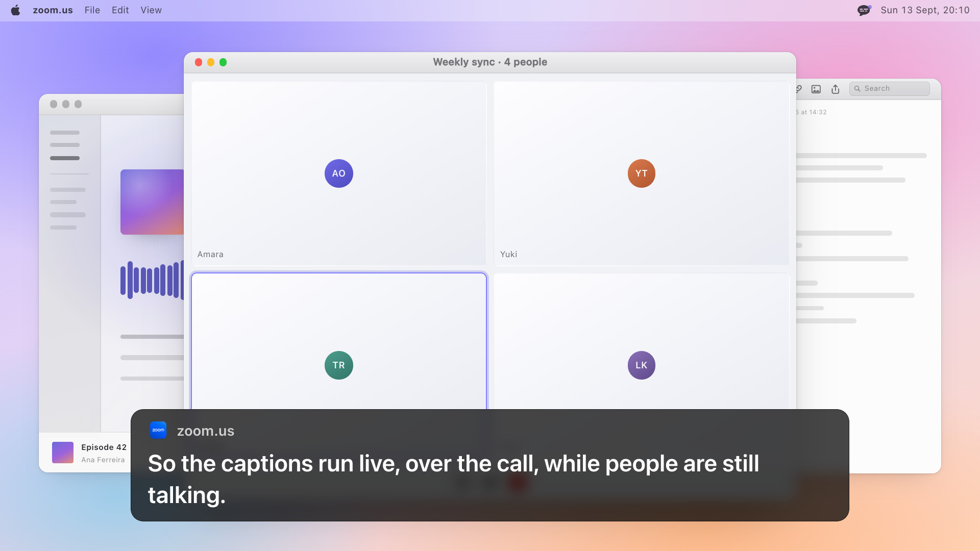Open the File menu
This screenshot has height=551, width=980.
92,10
